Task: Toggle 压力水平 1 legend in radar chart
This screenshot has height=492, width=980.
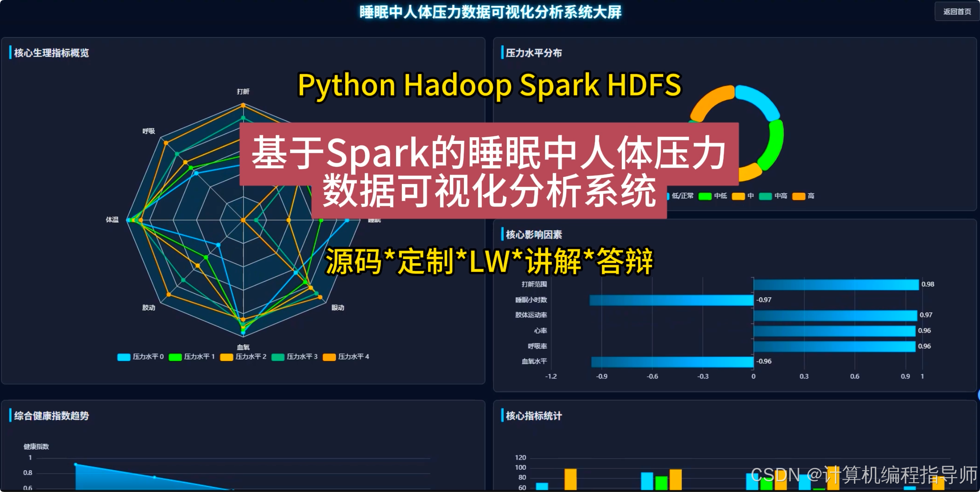Action: [x=192, y=357]
